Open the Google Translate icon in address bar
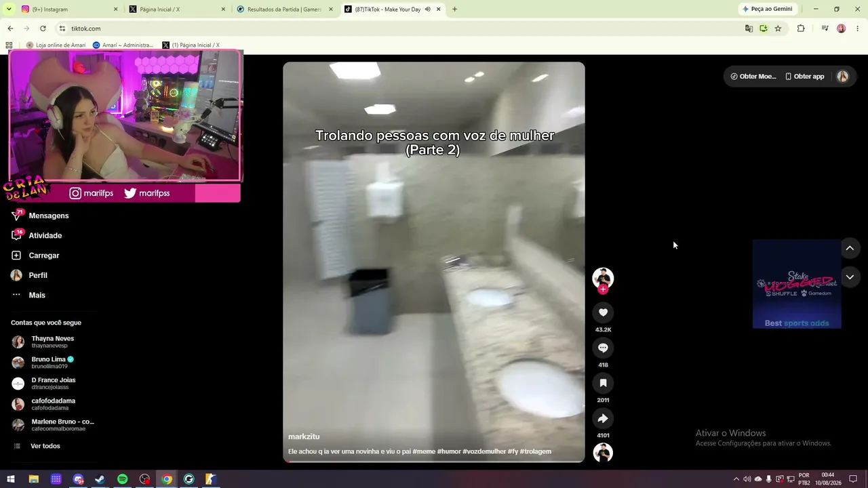Viewport: 868px width, 488px height. click(749, 28)
